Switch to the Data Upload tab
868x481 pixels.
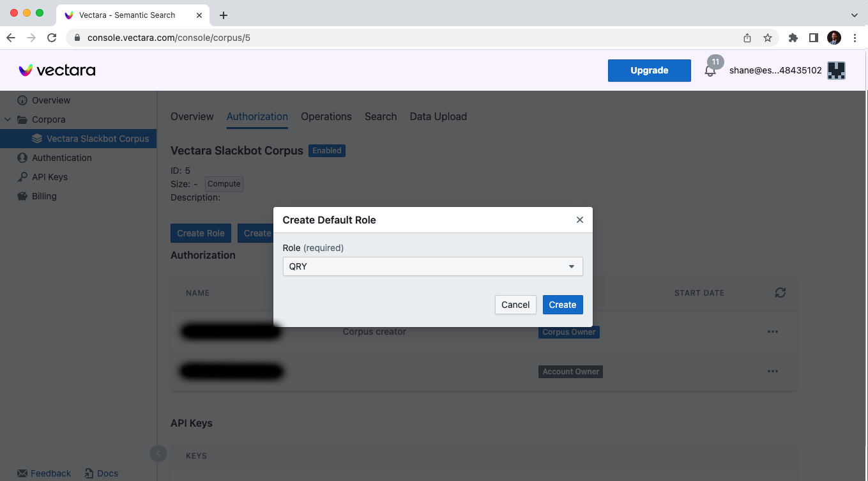[x=438, y=116]
